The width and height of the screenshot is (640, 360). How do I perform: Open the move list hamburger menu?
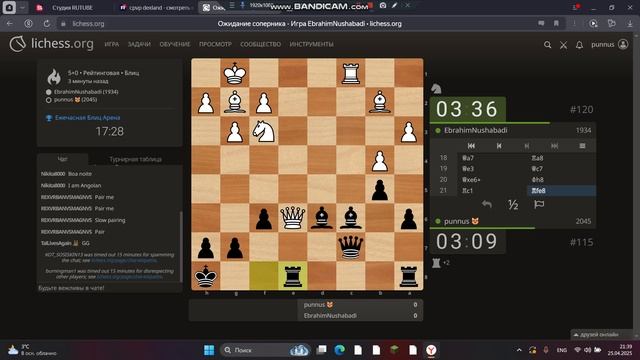pyautogui.click(x=582, y=146)
